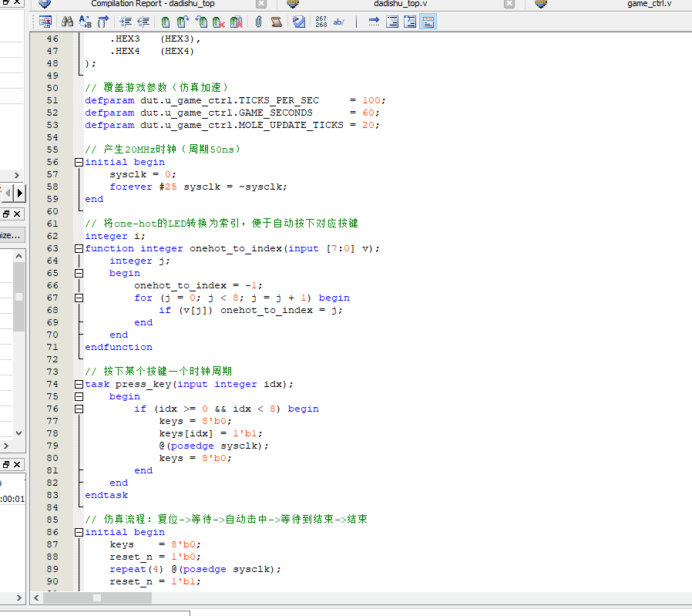Collapse begin block at line 75
The width and height of the screenshot is (692, 616).
[x=79, y=396]
